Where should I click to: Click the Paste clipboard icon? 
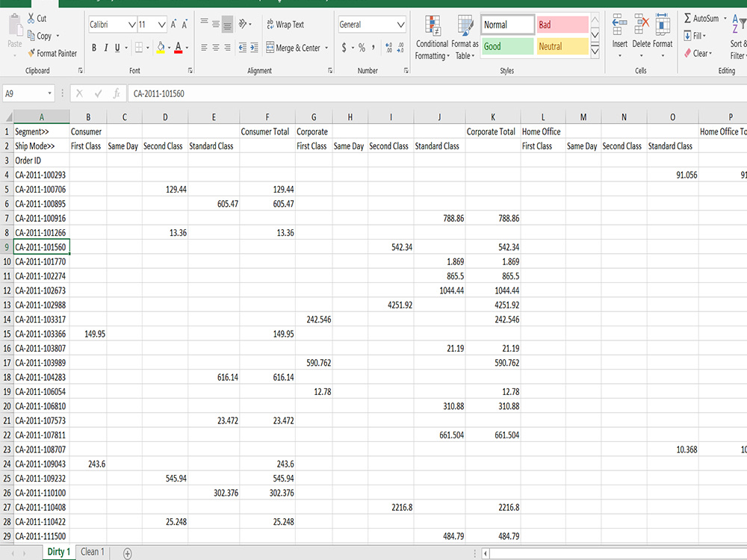(x=15, y=25)
